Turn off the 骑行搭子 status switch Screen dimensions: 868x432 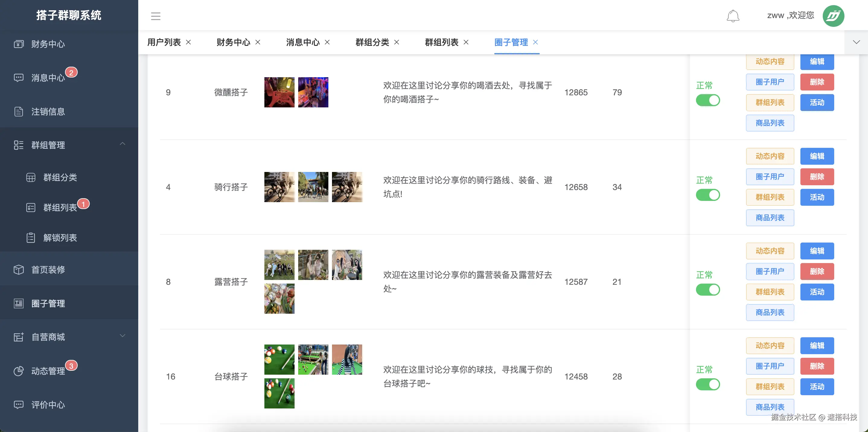708,195
